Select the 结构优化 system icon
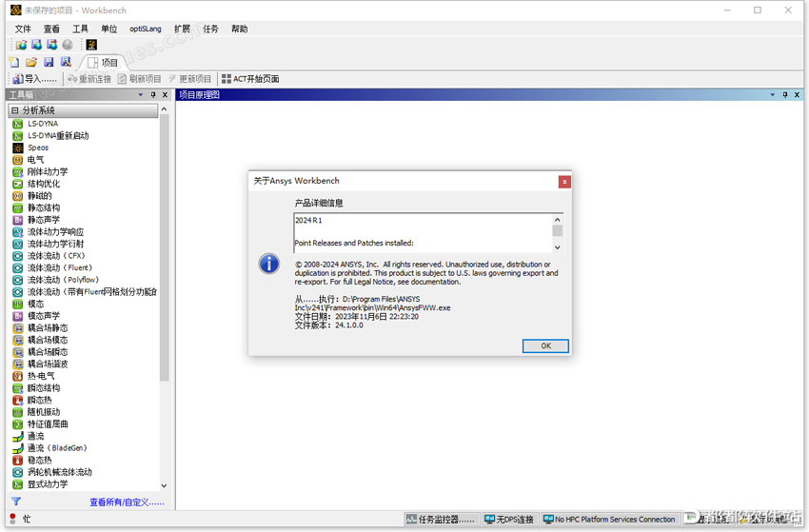 [17, 184]
